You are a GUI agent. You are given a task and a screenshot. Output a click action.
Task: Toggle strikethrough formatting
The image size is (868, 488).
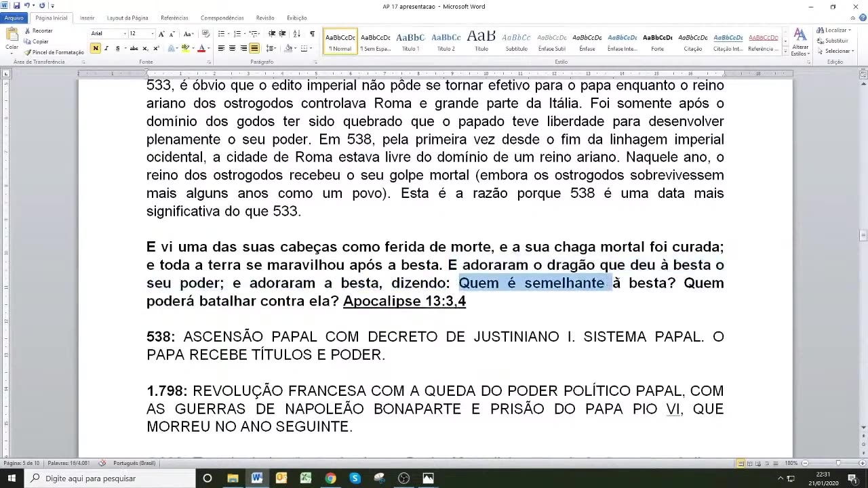click(134, 48)
